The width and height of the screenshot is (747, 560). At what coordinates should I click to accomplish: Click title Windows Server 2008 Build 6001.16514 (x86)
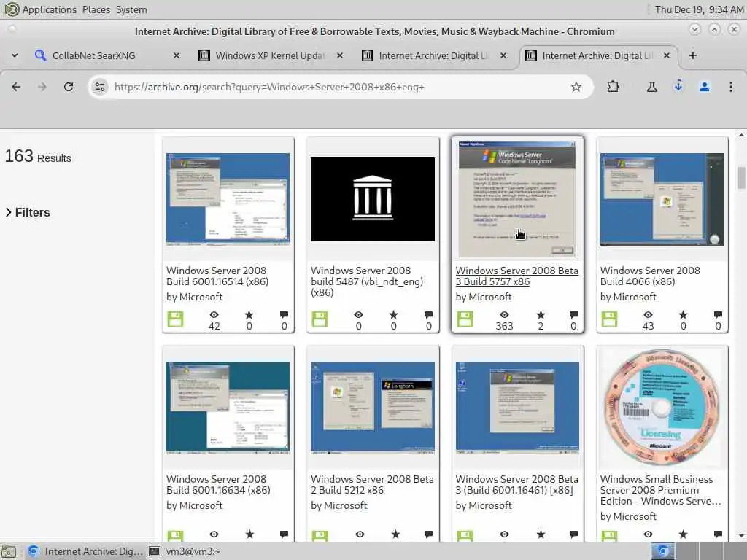(217, 276)
